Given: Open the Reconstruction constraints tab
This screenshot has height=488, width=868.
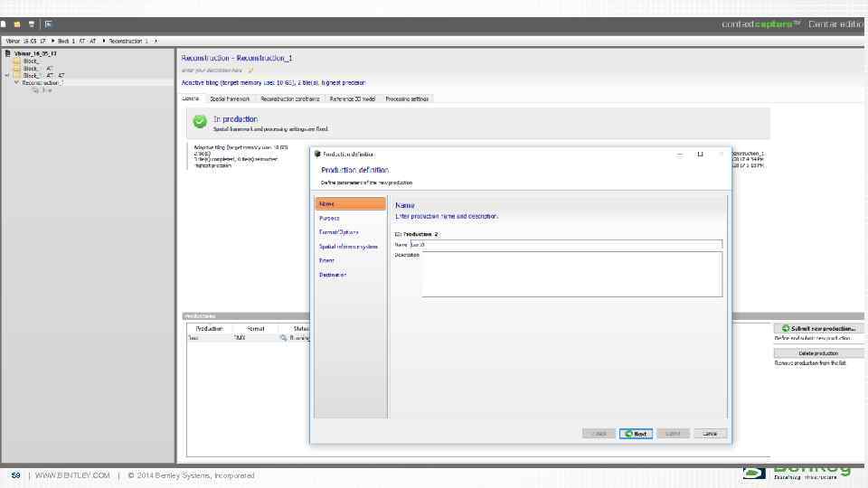Looking at the screenshot, I should click(x=290, y=99).
